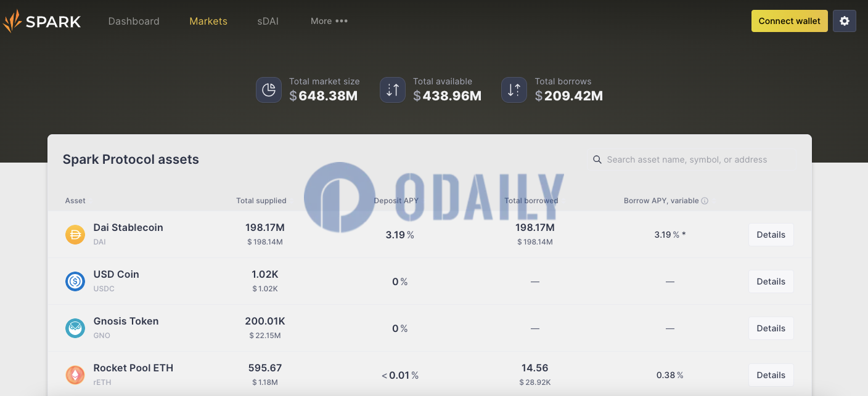The width and height of the screenshot is (868, 396).
Task: Click the Dai Stablecoin name
Action: click(128, 227)
